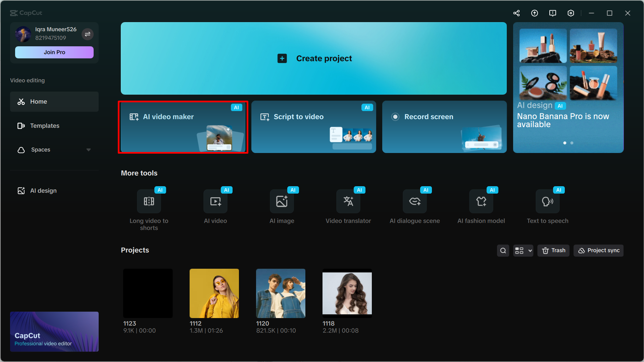Select the AI fashion model tool

tap(481, 201)
